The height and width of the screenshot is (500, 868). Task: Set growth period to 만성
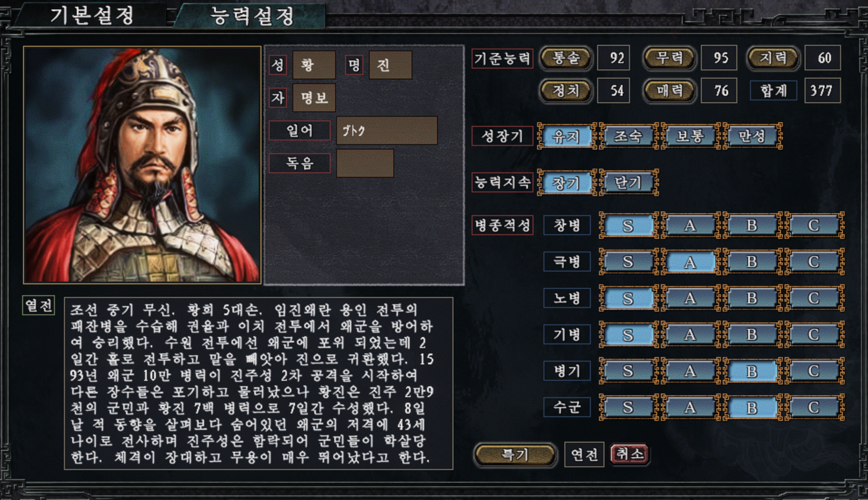pyautogui.click(x=752, y=136)
